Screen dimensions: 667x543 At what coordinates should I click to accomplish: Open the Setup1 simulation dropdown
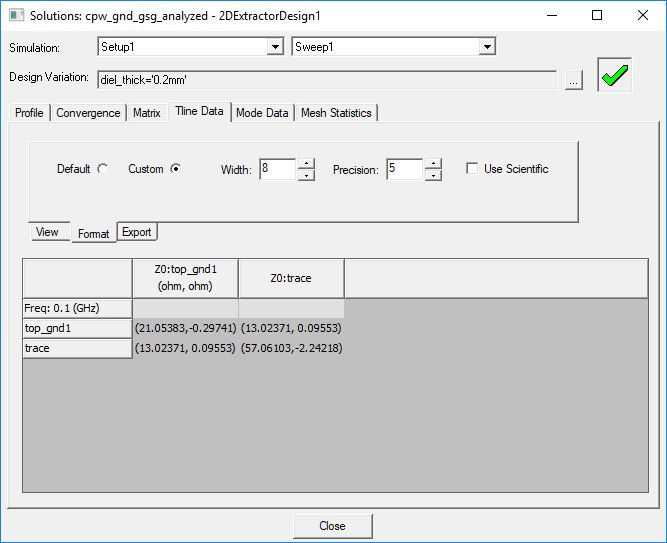(x=275, y=46)
